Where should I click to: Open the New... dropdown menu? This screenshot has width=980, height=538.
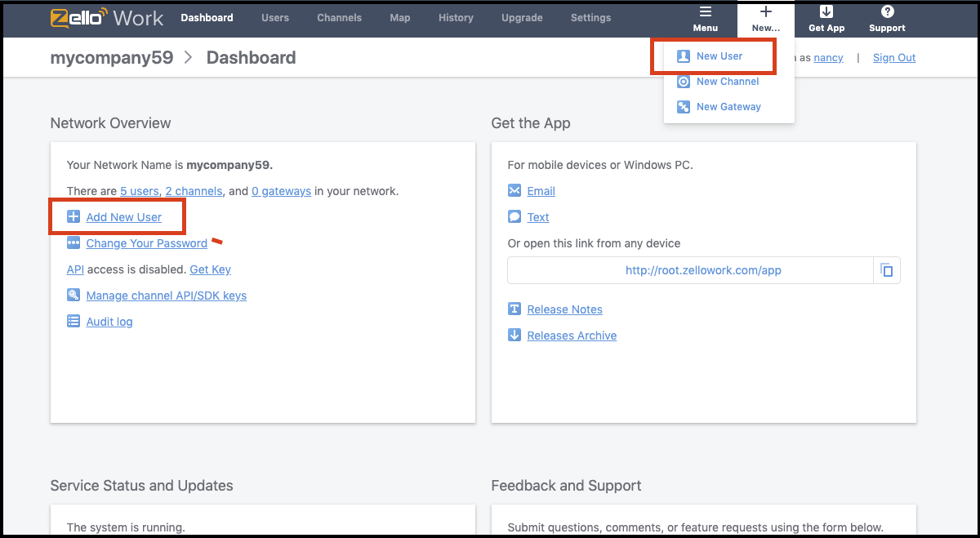click(x=765, y=18)
